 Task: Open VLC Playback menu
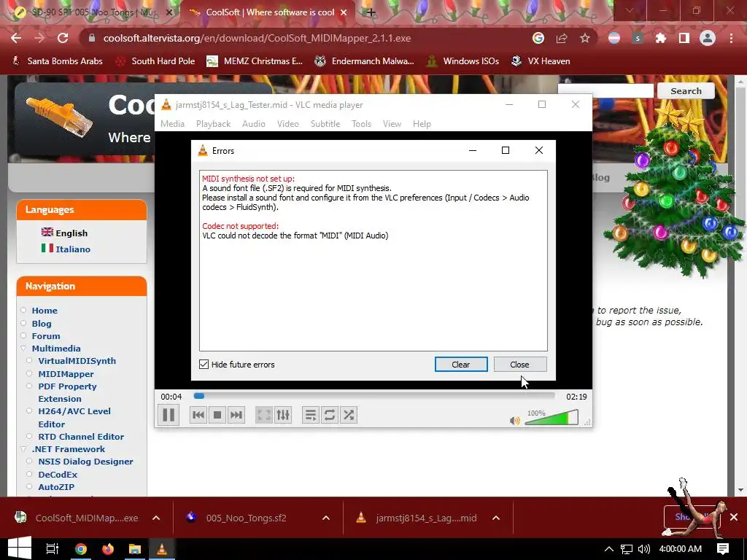click(214, 124)
